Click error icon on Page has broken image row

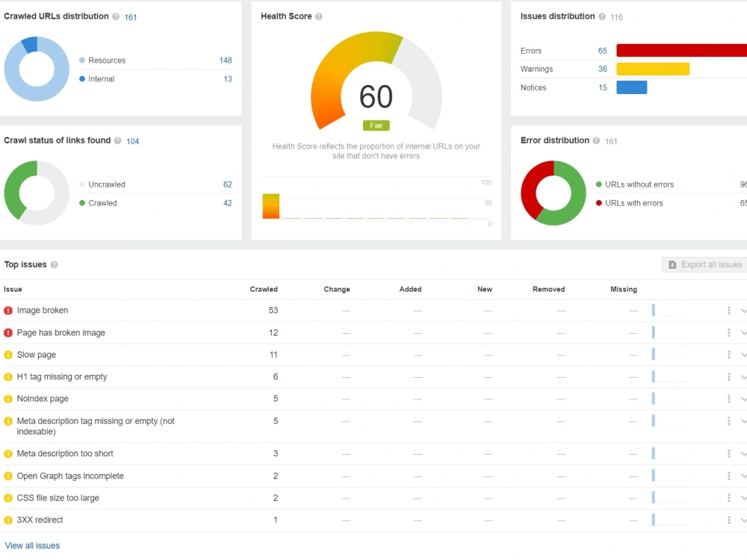(8, 333)
